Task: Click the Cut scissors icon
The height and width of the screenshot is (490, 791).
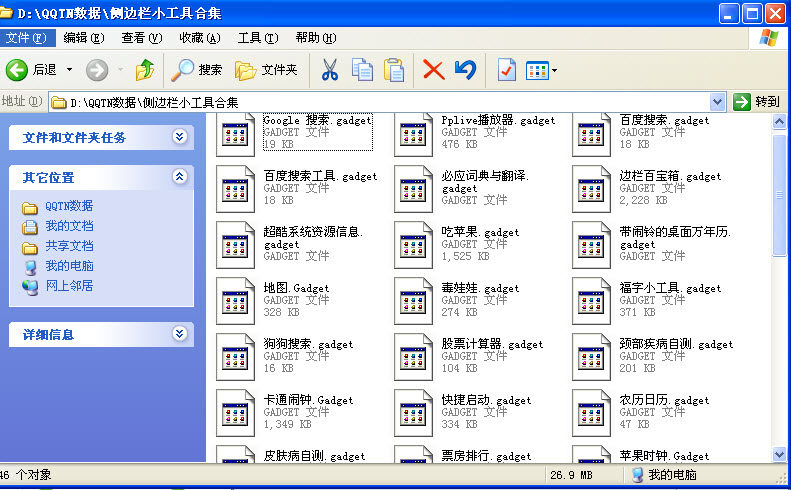Action: click(x=330, y=70)
